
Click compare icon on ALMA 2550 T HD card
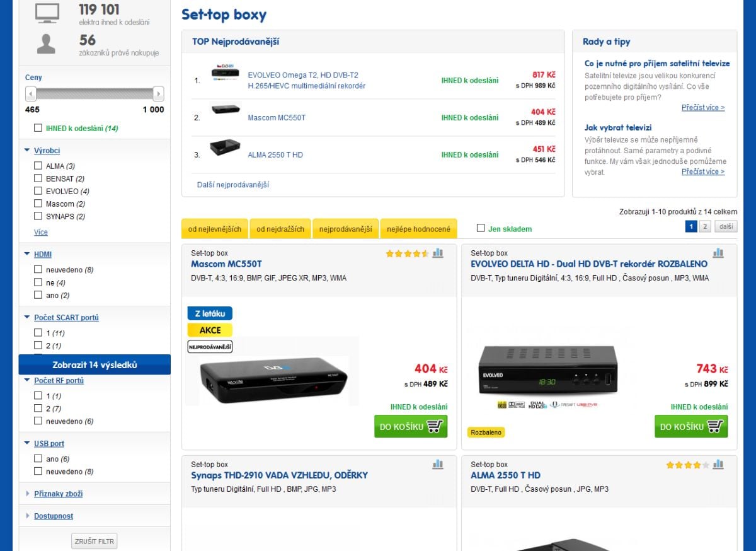pyautogui.click(x=718, y=465)
